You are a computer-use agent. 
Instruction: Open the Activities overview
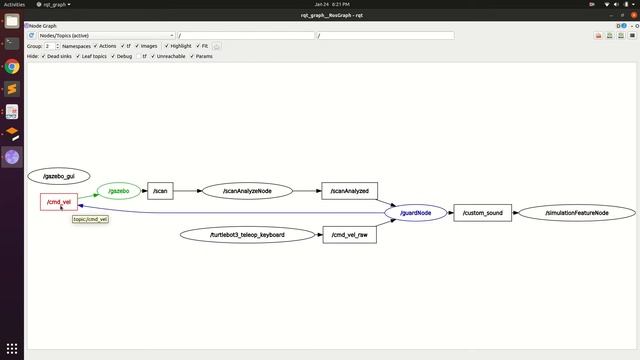(14, 4)
